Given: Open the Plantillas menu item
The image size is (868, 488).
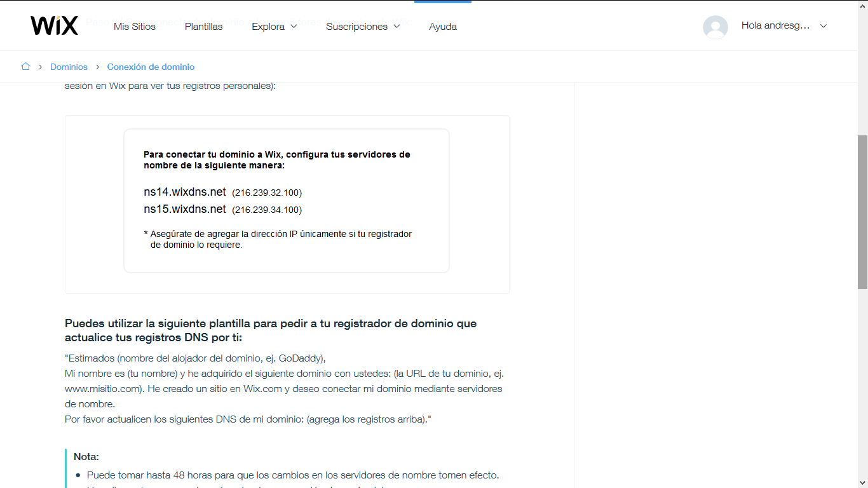Looking at the screenshot, I should coord(203,27).
